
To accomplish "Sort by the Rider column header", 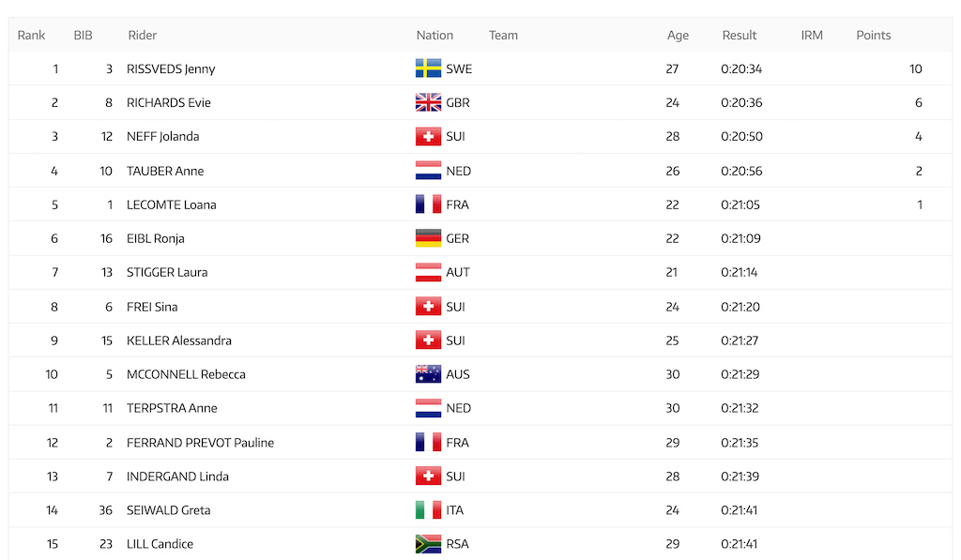I will tap(143, 35).
